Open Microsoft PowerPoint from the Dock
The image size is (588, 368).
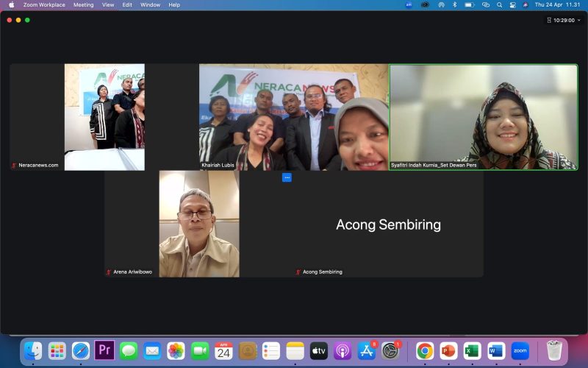[x=448, y=351]
